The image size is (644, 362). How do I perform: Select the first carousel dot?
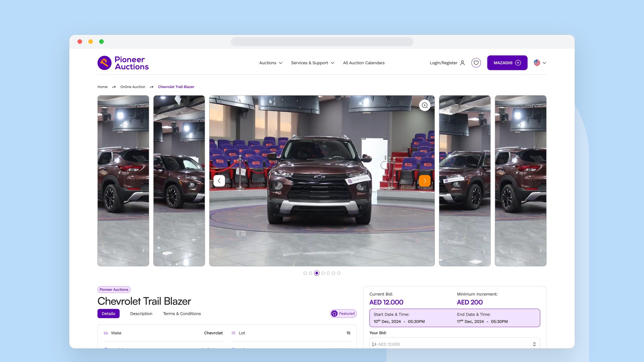tap(305, 273)
